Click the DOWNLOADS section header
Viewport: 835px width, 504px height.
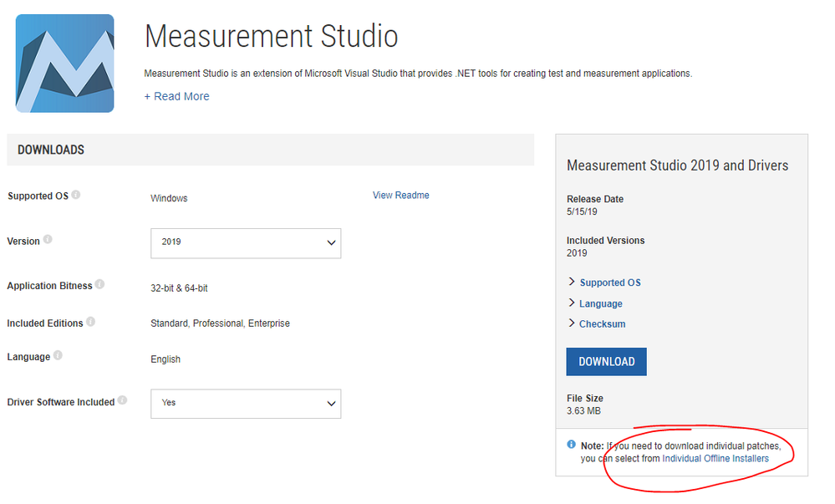(x=271, y=150)
